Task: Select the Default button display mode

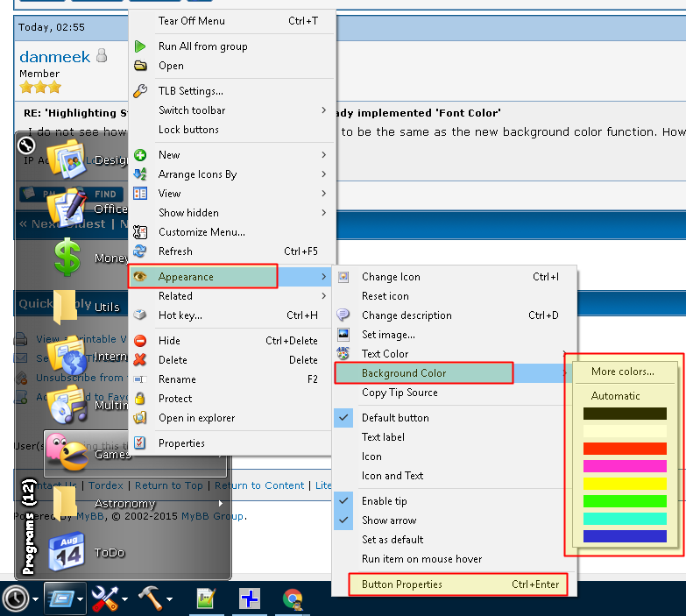Action: 395,418
